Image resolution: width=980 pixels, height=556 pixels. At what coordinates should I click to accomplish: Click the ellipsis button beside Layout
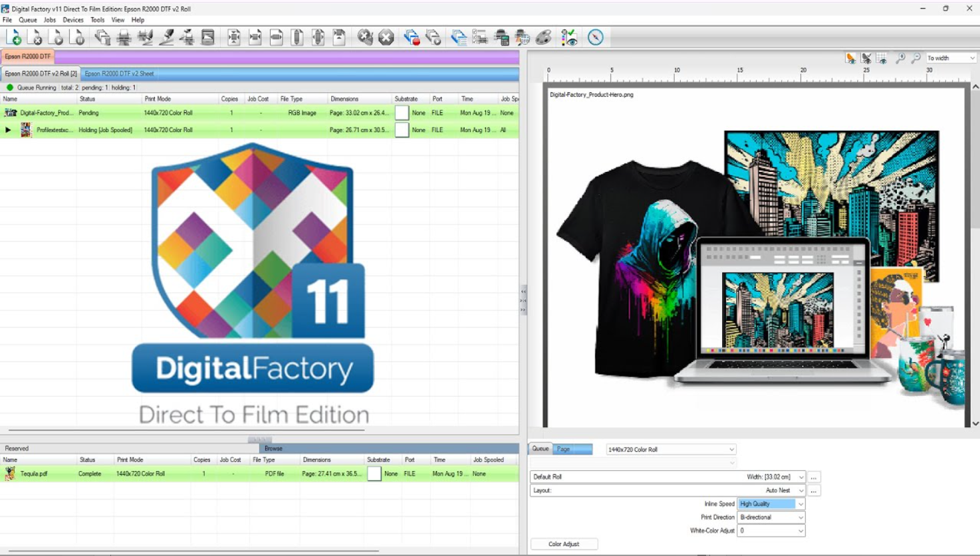(814, 490)
